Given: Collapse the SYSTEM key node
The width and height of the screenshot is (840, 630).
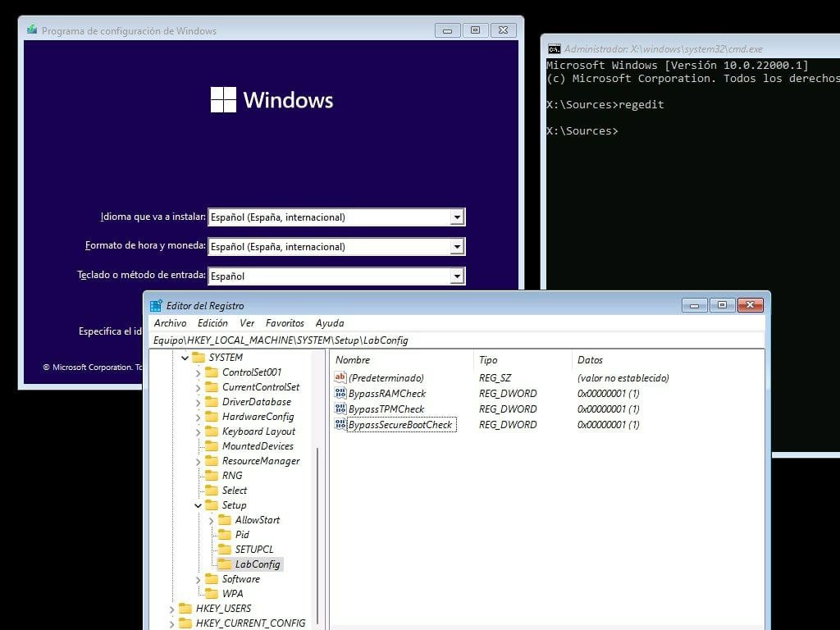Looking at the screenshot, I should click(x=185, y=358).
